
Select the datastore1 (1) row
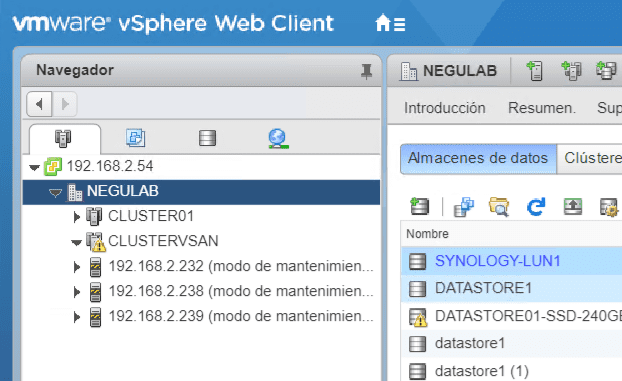click(x=512, y=371)
